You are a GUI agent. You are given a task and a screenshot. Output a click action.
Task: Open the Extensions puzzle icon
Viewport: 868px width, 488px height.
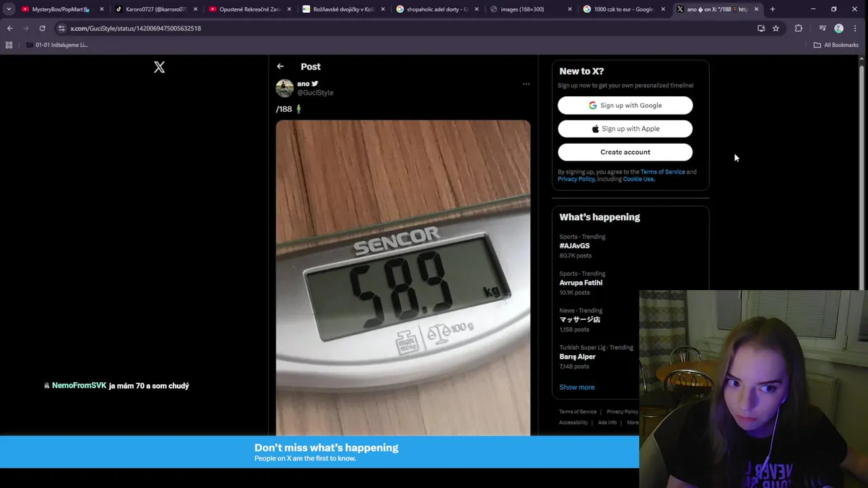click(798, 28)
